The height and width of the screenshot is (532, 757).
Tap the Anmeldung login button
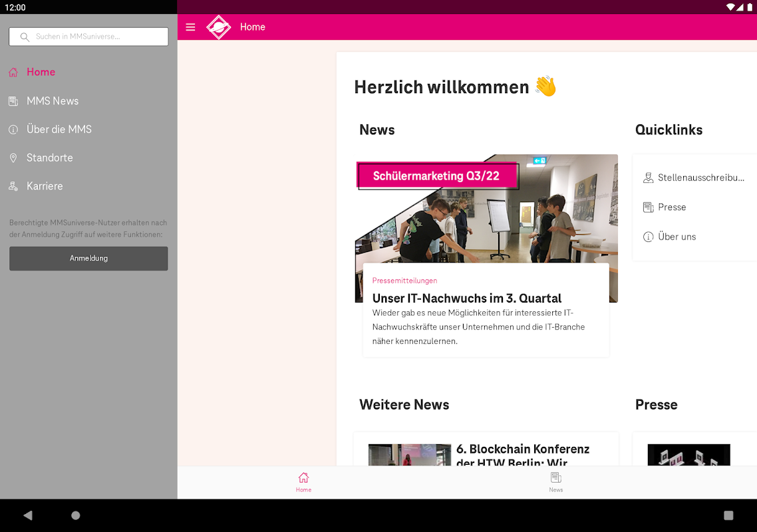pos(88,258)
